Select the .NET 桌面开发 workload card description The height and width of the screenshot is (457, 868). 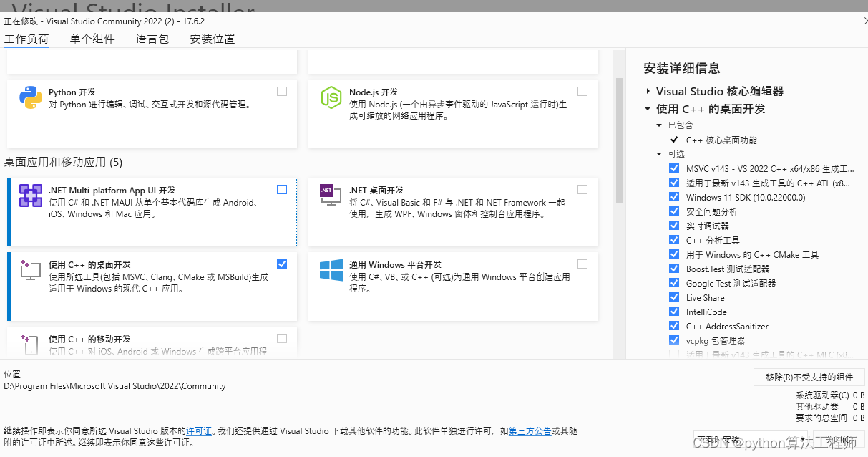(x=457, y=208)
